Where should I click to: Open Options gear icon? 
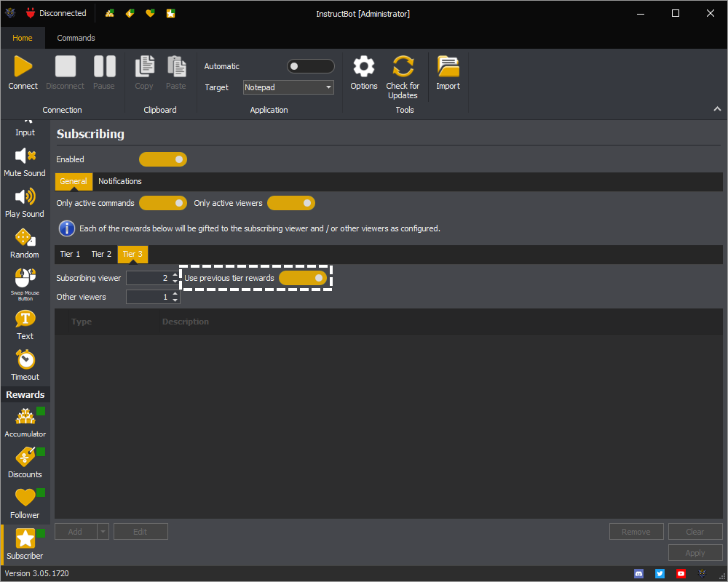pyautogui.click(x=363, y=66)
